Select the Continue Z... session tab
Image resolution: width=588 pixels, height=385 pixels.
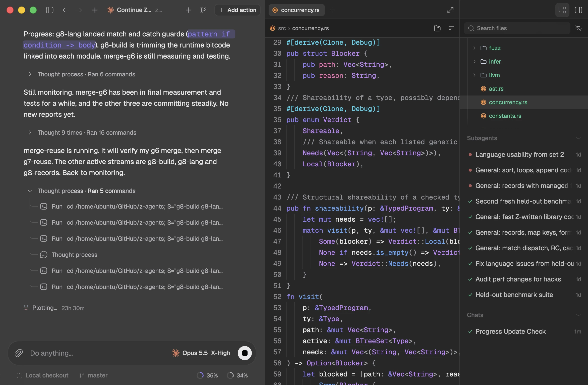[x=134, y=10]
